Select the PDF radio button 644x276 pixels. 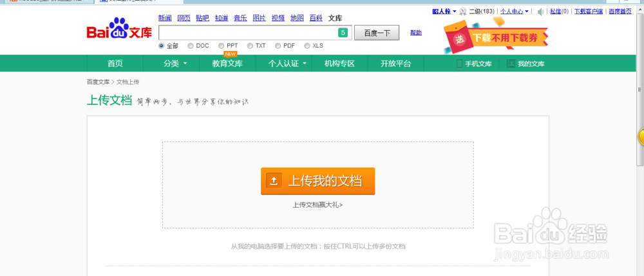278,46
